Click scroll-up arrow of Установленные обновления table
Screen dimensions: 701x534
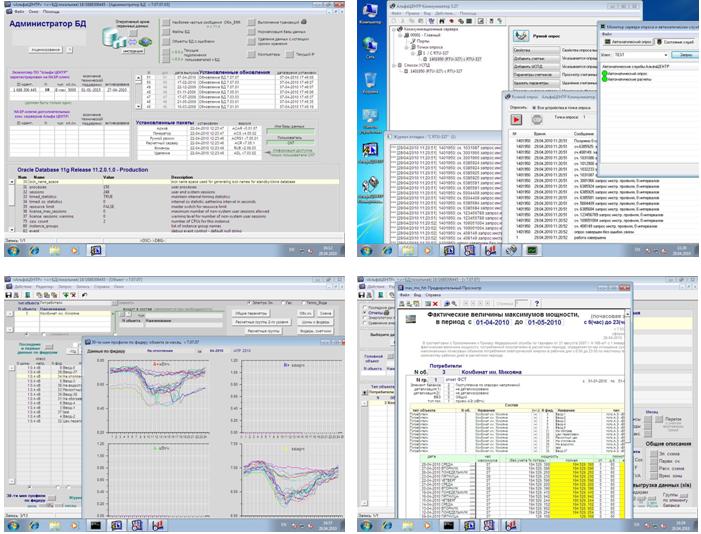coord(139,77)
